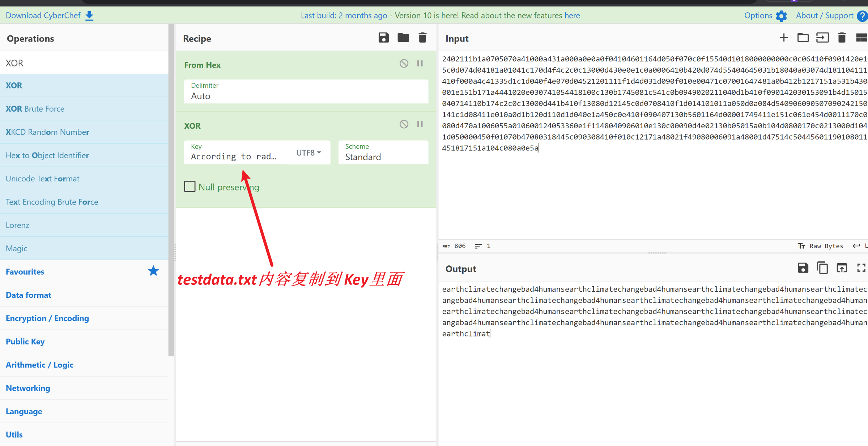Select the XOR operation from search results
This screenshot has height=446, width=868.
point(84,86)
